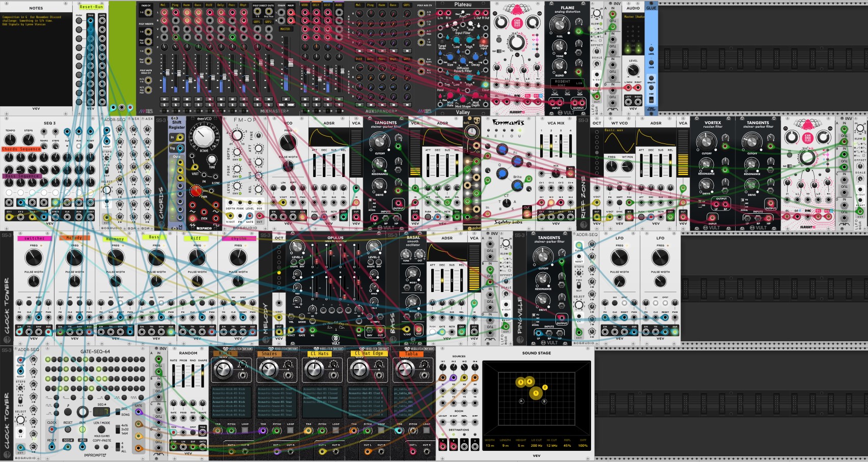The image size is (868, 462).
Task: Click the Tabla sample WAV knob
Action: [x=405, y=369]
